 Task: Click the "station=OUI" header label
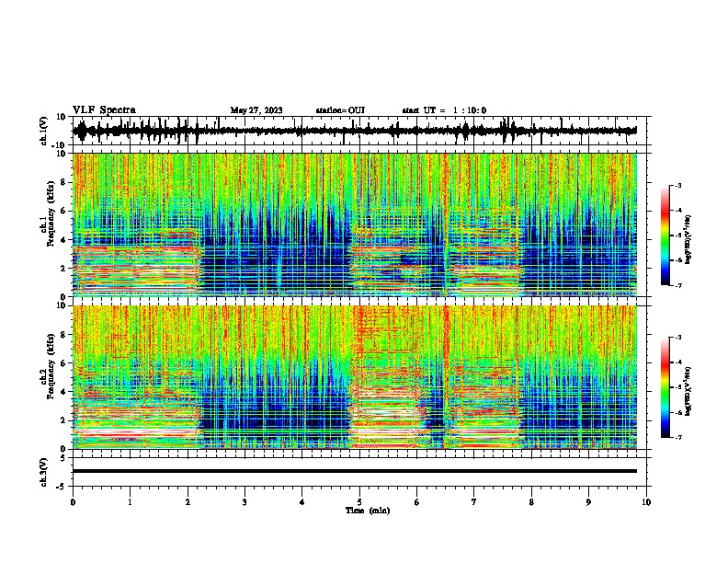point(340,110)
